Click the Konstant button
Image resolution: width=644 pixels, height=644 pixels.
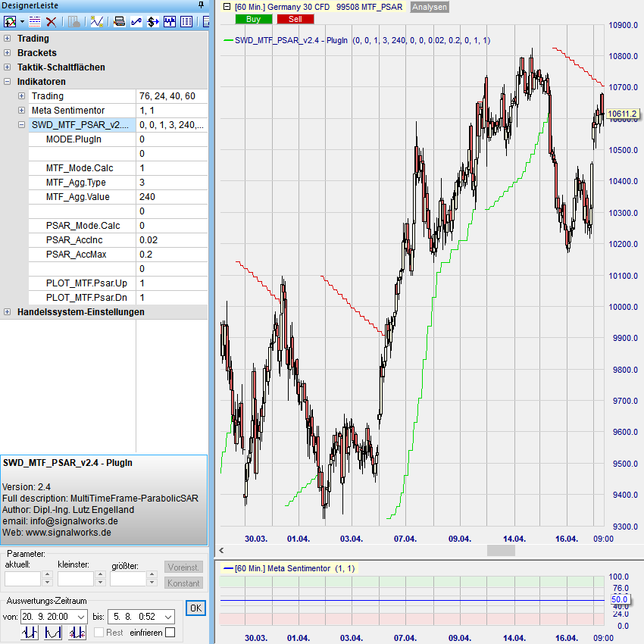click(183, 583)
